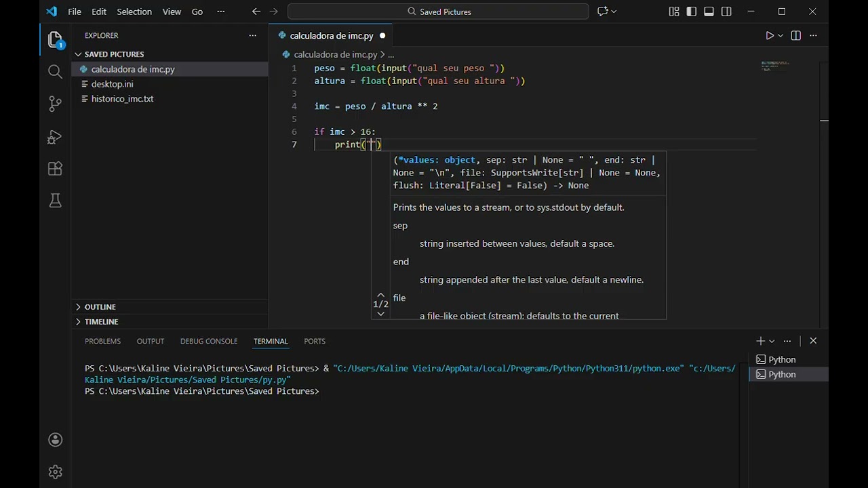Place cursor on 'imc = peso / altura ** 2'
This screenshot has width=868, height=488.
(376, 106)
